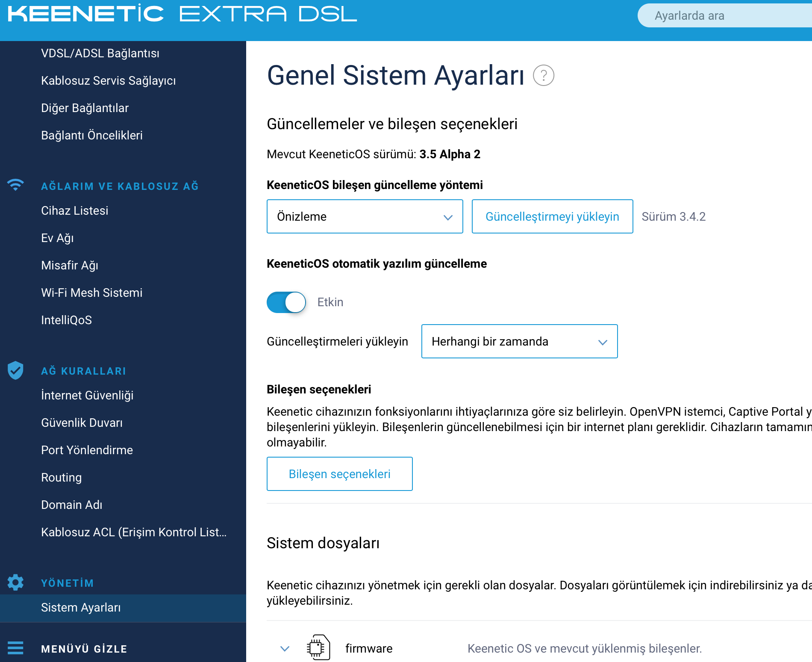Open IntelliQoS menu item
The height and width of the screenshot is (662, 812).
point(66,320)
